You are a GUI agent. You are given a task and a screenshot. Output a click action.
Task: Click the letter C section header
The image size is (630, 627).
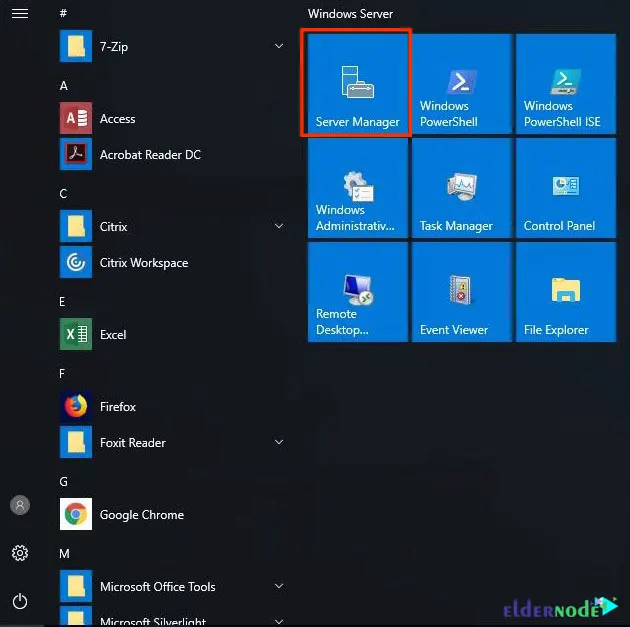[63, 194]
